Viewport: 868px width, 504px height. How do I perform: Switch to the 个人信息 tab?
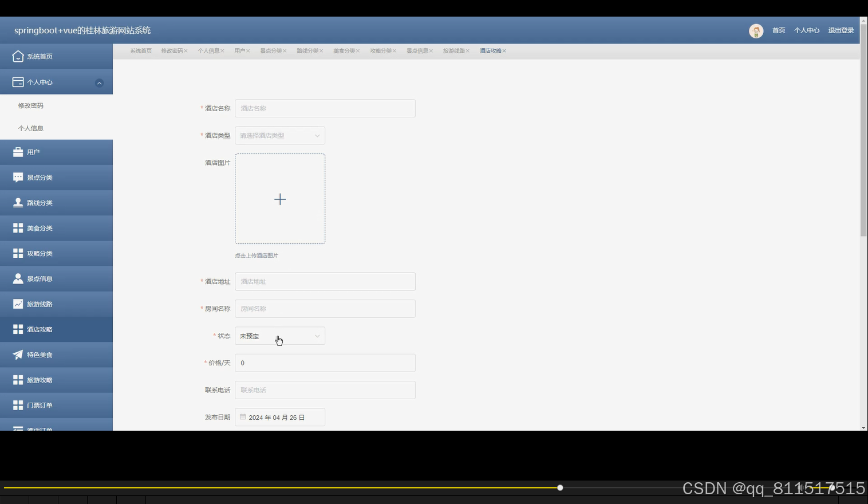[x=208, y=50]
